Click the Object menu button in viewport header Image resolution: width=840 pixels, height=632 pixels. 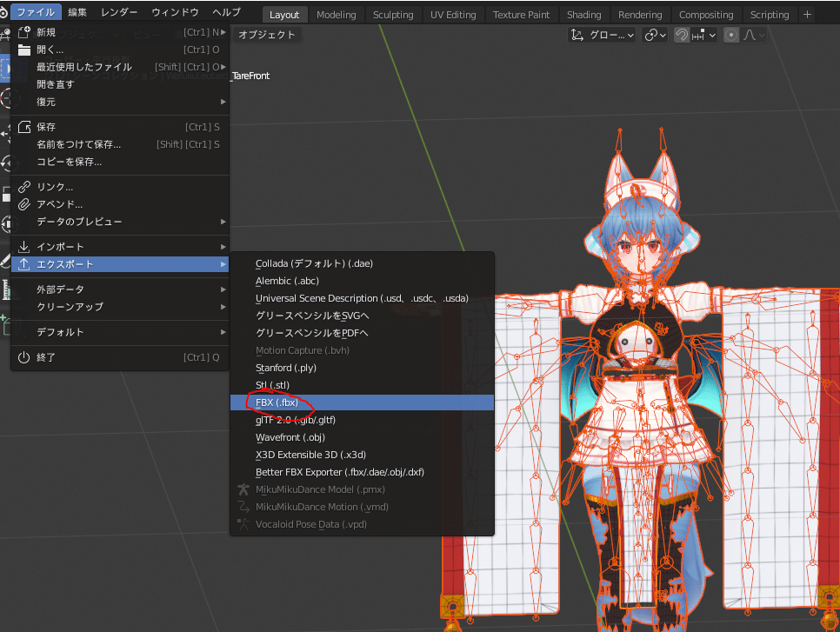(x=267, y=35)
